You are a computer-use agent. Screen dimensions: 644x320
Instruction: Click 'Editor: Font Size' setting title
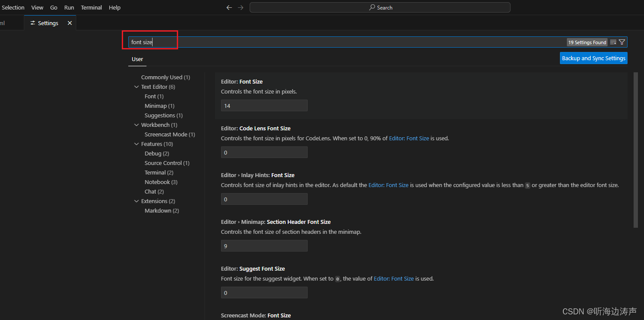click(242, 81)
